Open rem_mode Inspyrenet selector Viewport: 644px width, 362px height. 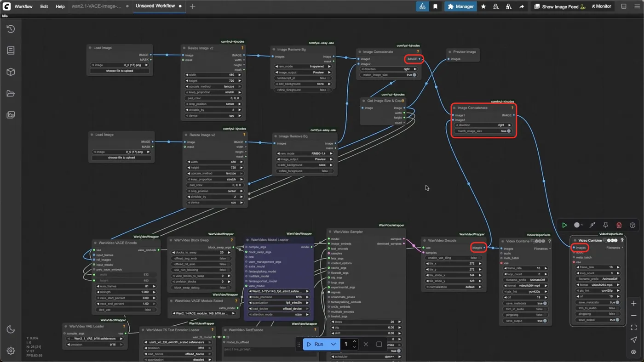click(x=304, y=66)
